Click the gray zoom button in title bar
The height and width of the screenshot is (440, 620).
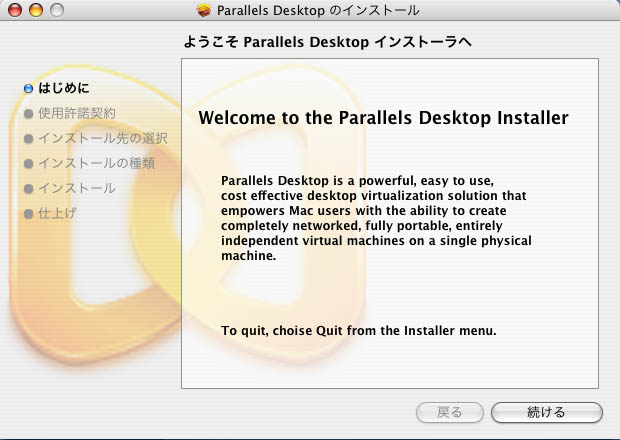(x=56, y=11)
